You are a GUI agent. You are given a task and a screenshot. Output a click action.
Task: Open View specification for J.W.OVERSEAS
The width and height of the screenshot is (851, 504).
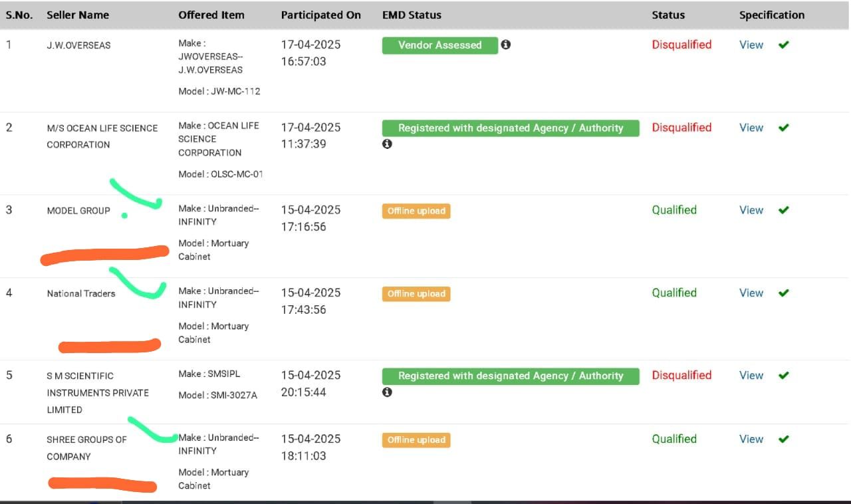(x=751, y=45)
